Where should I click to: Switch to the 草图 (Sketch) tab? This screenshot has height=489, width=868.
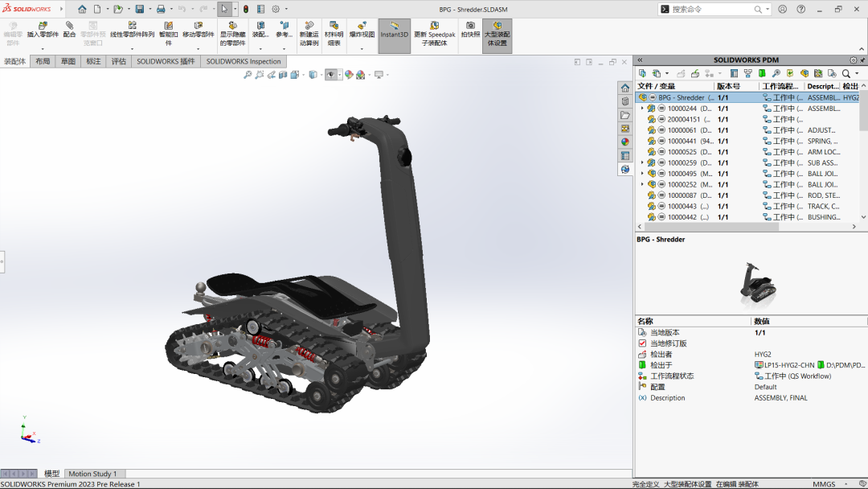click(x=68, y=61)
